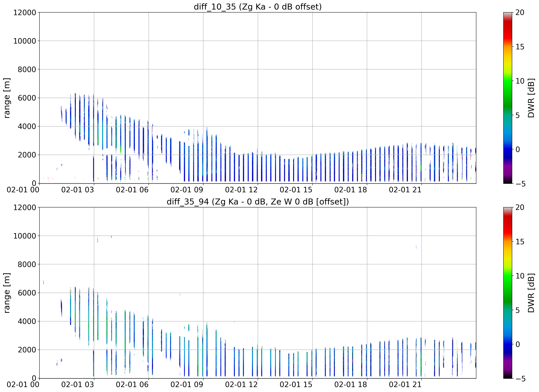Click the "02-01 12" x-tick under the diff_35_94 plot
Viewport: 539px width, 392px height.
point(241,385)
